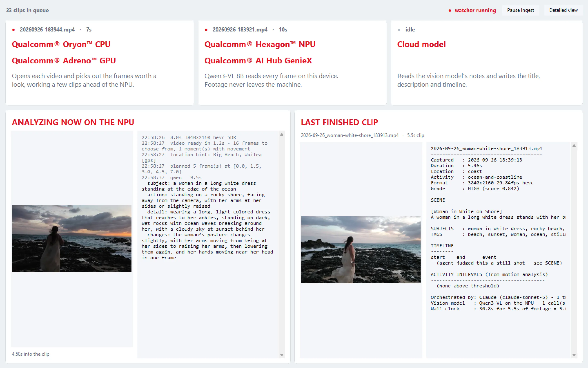Click the '(none above threshold)' report line
588x368 pixels.
(468, 286)
